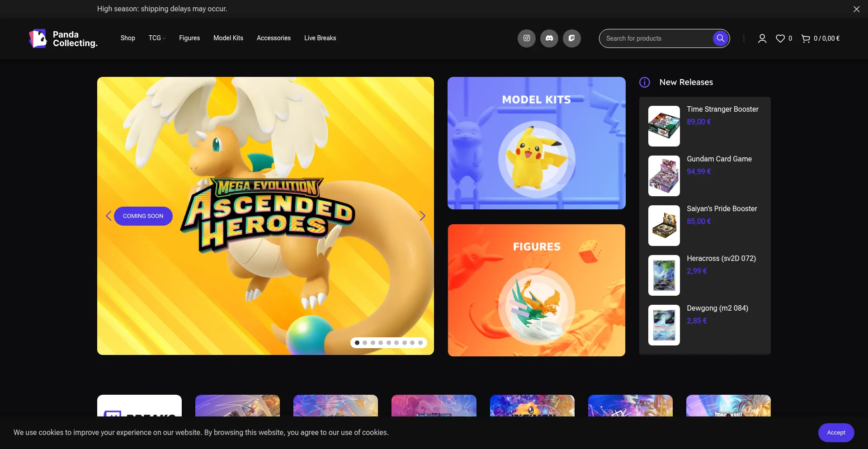The width and height of the screenshot is (868, 449).
Task: Select the fifth carousel pagination dot
Action: click(x=389, y=343)
